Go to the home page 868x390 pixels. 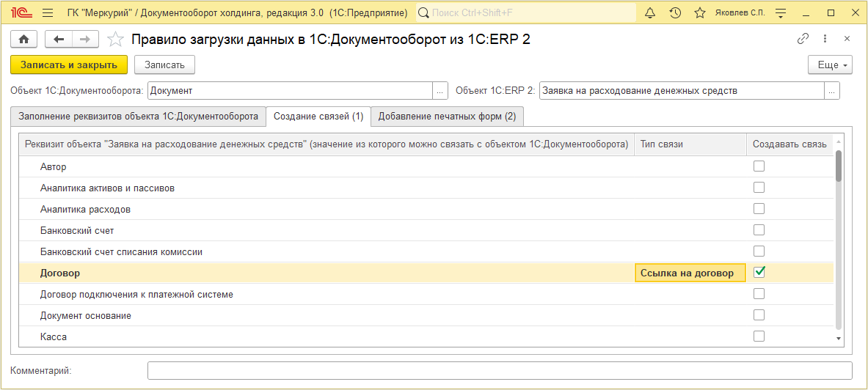[23, 39]
